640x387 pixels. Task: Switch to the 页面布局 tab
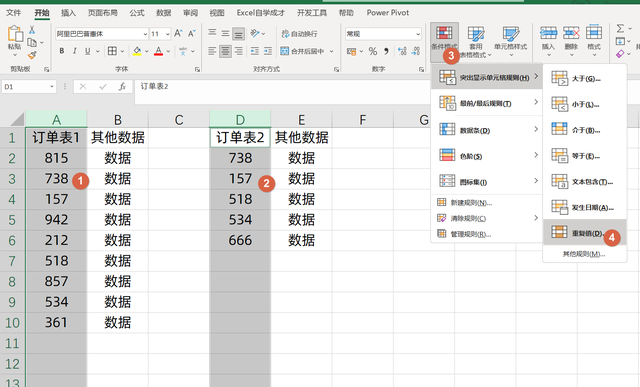(102, 13)
